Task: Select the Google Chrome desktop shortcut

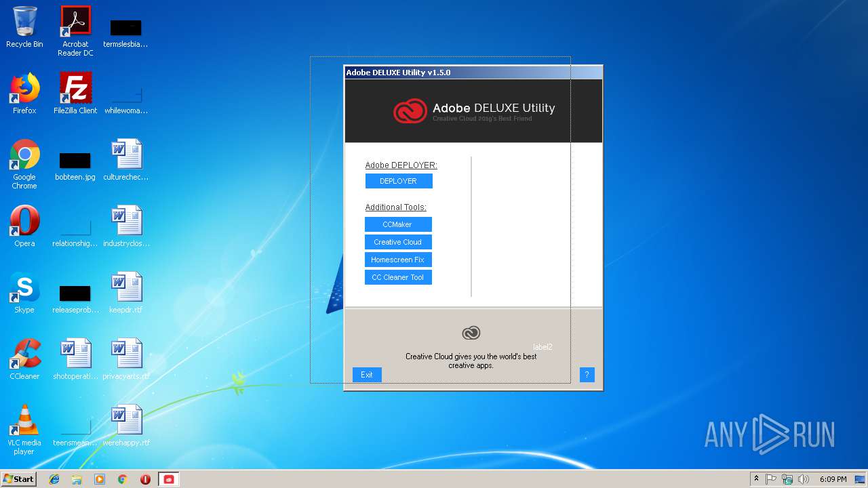Action: pos(24,164)
